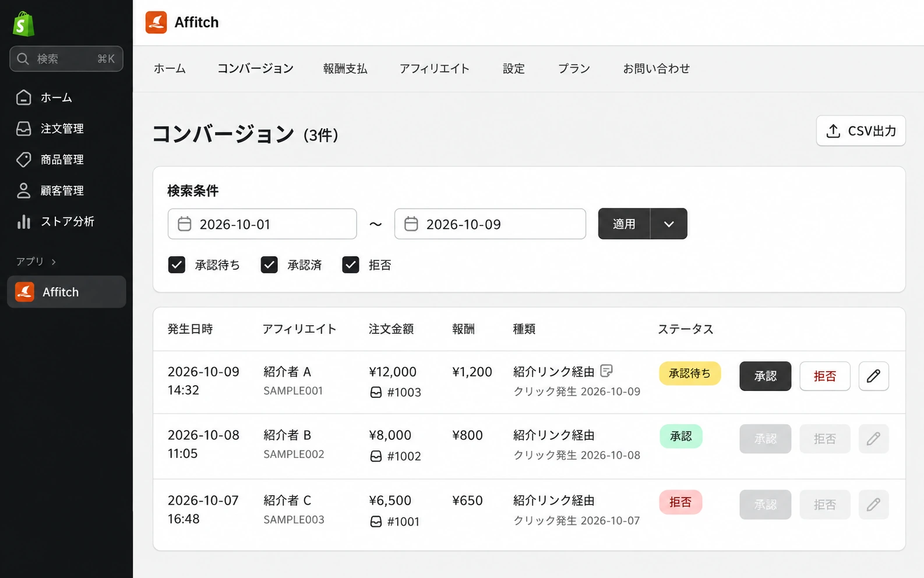Click the ステータス column header

(x=686, y=329)
